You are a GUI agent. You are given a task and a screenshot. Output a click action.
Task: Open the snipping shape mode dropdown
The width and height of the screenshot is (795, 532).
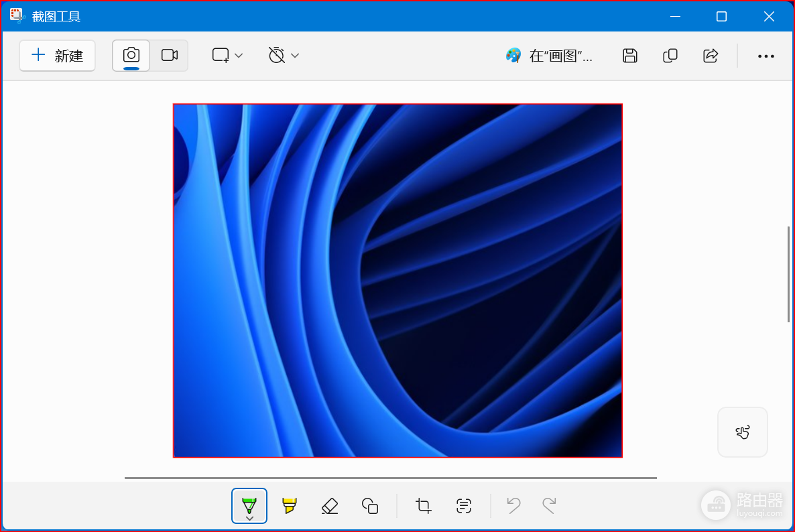[x=227, y=55]
